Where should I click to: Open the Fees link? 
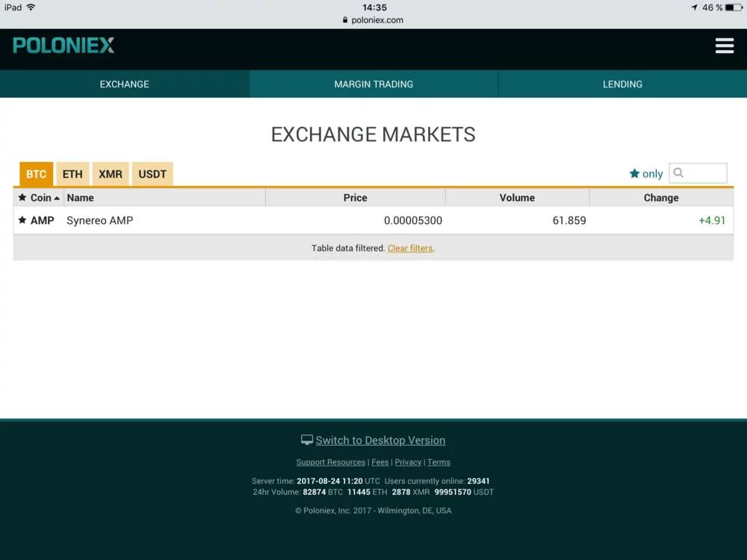pyautogui.click(x=379, y=462)
